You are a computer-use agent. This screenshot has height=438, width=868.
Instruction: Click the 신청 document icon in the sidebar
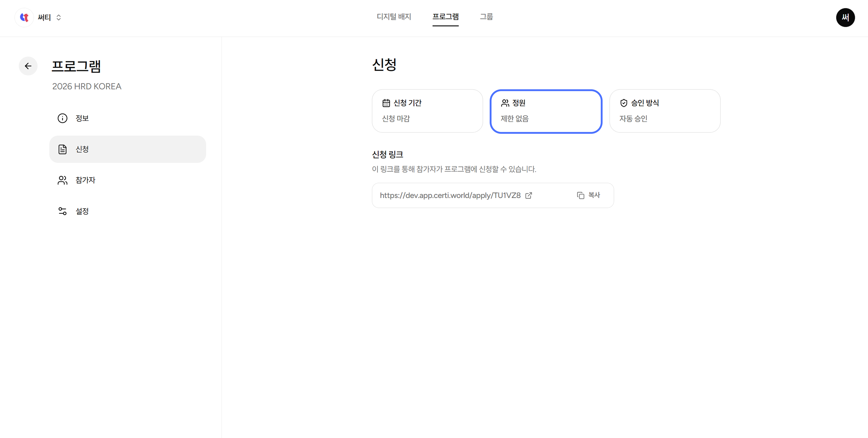62,149
